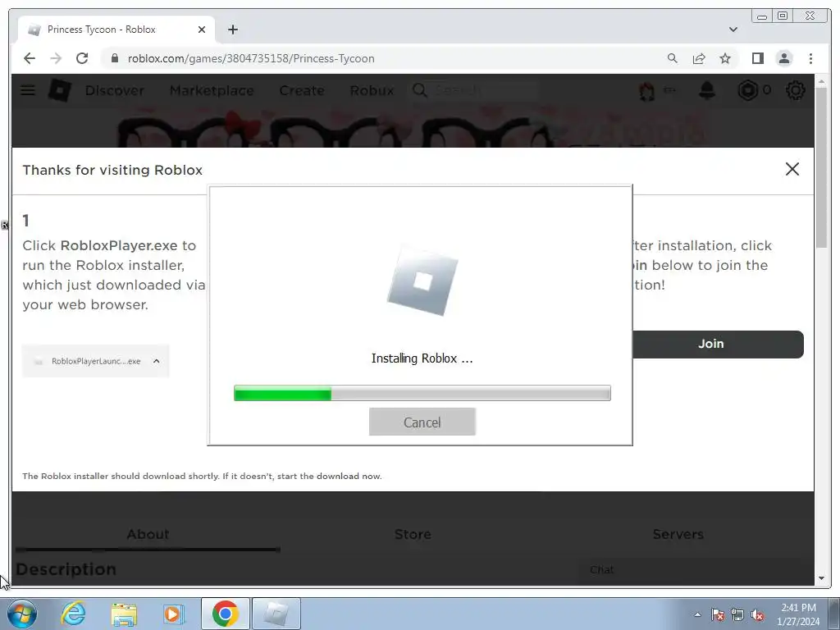Image resolution: width=840 pixels, height=630 pixels.
Task: Toggle the Chrome side panel icon
Action: (x=757, y=58)
